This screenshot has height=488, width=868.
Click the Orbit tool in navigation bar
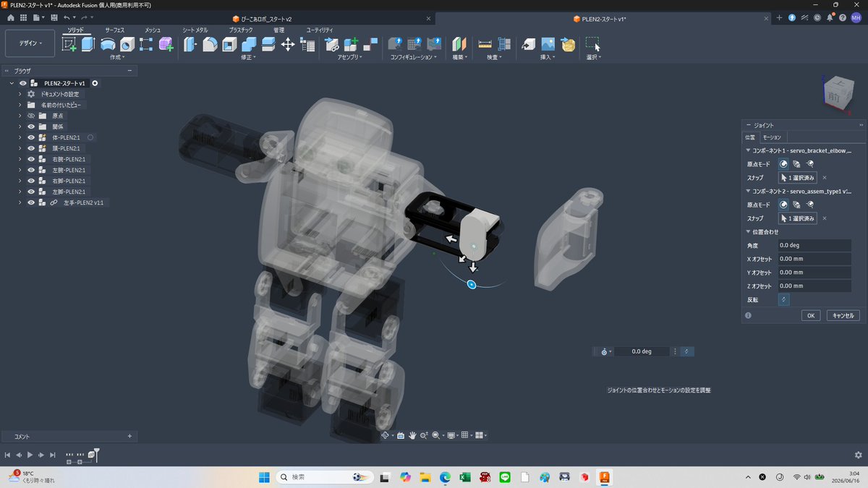386,435
